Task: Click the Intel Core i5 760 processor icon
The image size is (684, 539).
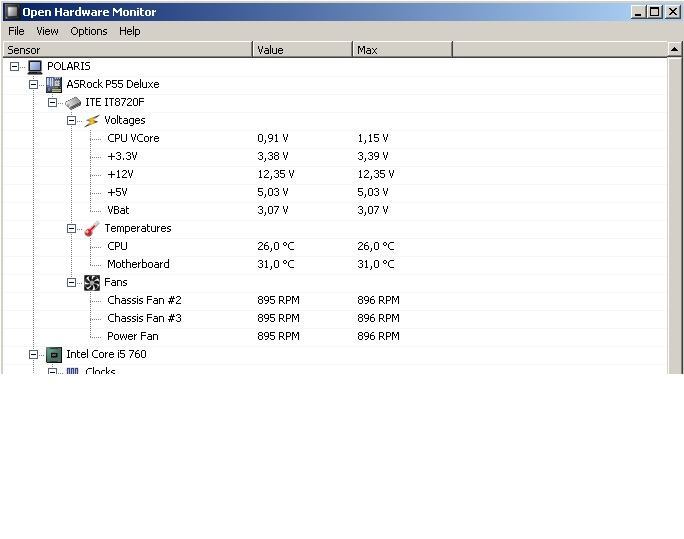Action: click(x=54, y=355)
